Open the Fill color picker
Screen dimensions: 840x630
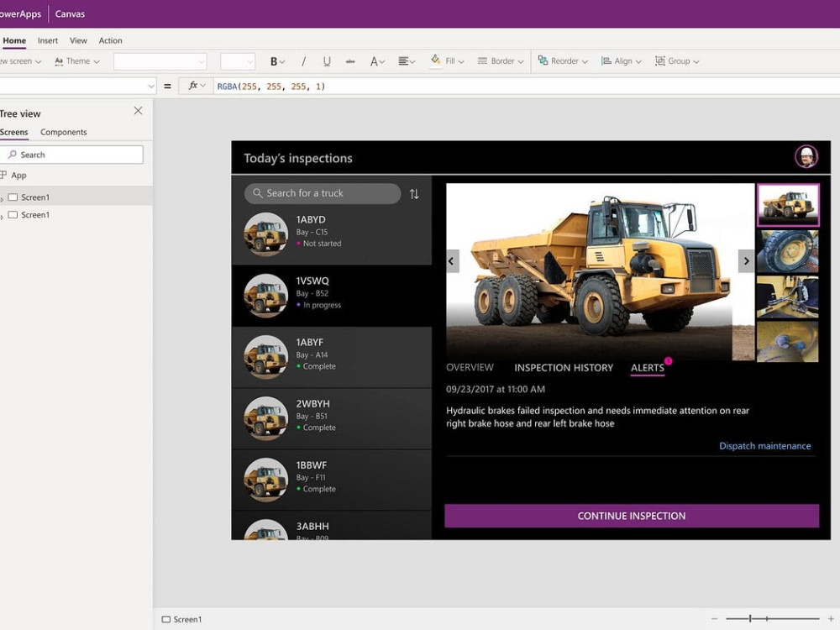click(x=448, y=61)
